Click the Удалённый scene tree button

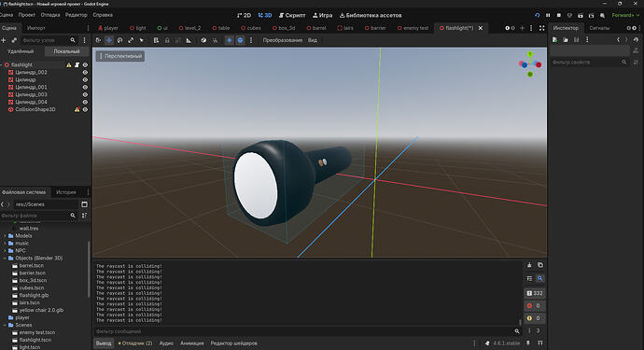[x=21, y=51]
